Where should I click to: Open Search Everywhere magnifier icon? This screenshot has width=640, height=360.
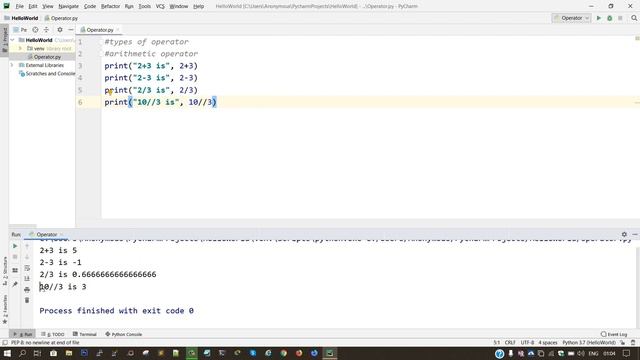point(634,18)
